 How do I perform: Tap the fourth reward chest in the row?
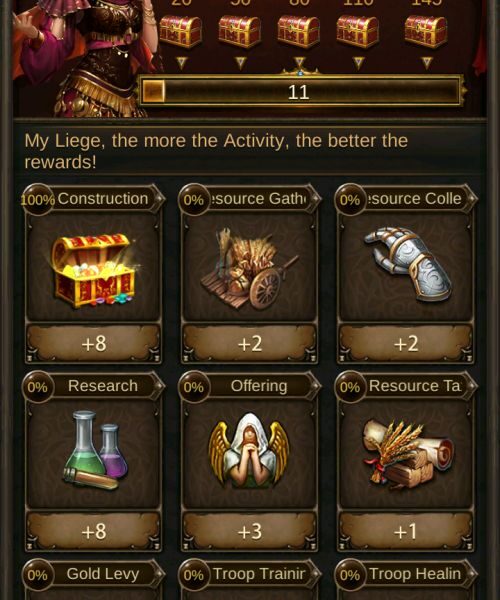[358, 32]
